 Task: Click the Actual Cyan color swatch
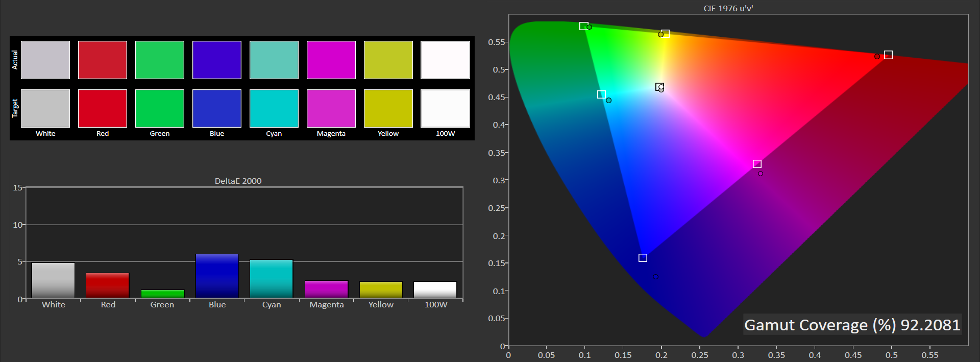pos(274,60)
